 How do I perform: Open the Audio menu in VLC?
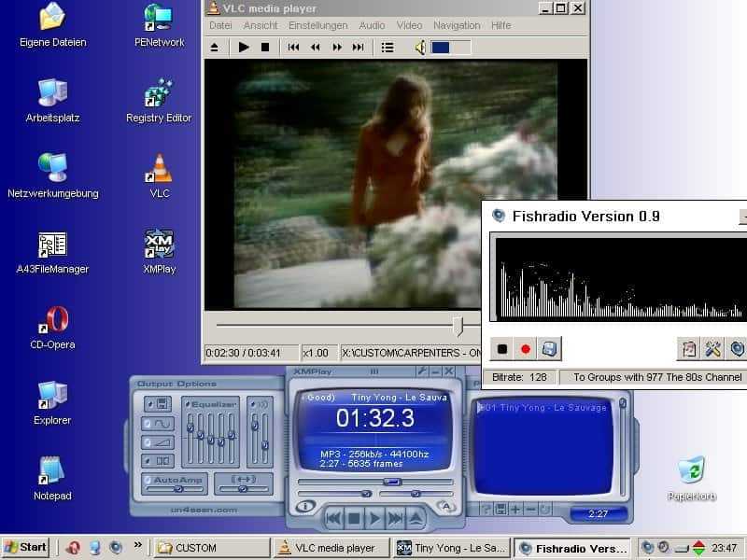(372, 25)
